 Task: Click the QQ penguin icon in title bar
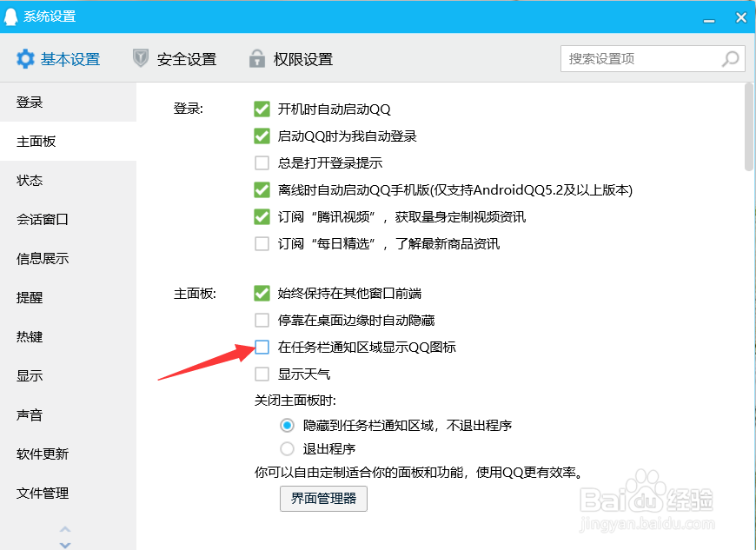click(10, 17)
